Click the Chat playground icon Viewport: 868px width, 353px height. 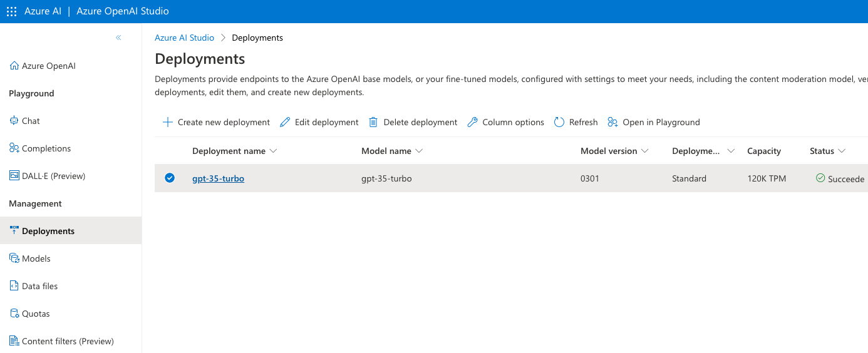coord(14,121)
